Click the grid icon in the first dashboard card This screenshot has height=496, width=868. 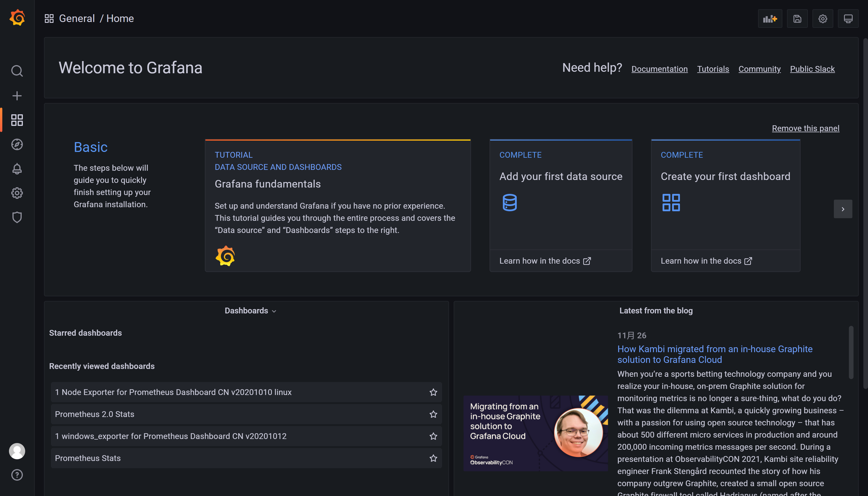671,203
